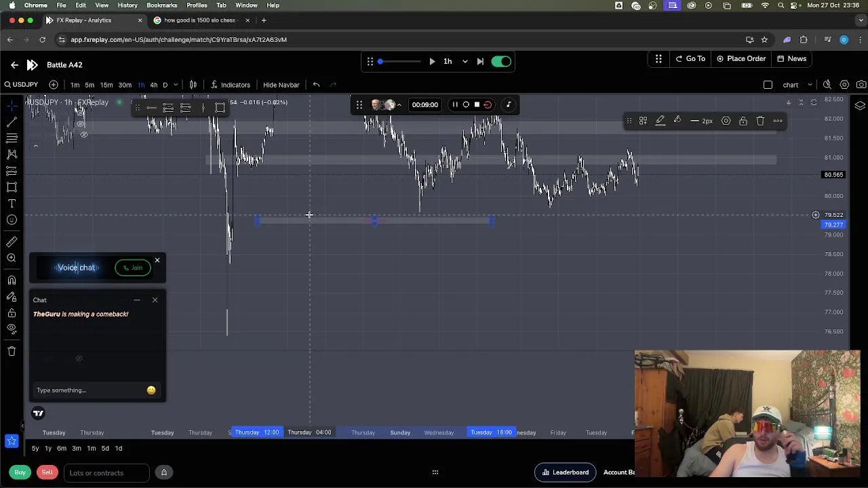This screenshot has width=868, height=488.
Task: Undo last chart action
Action: pos(316,85)
